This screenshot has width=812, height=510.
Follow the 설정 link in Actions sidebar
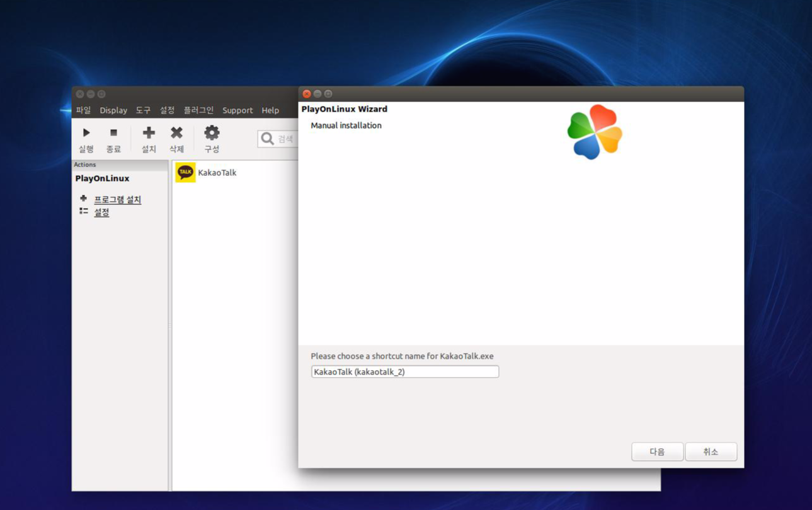point(101,212)
